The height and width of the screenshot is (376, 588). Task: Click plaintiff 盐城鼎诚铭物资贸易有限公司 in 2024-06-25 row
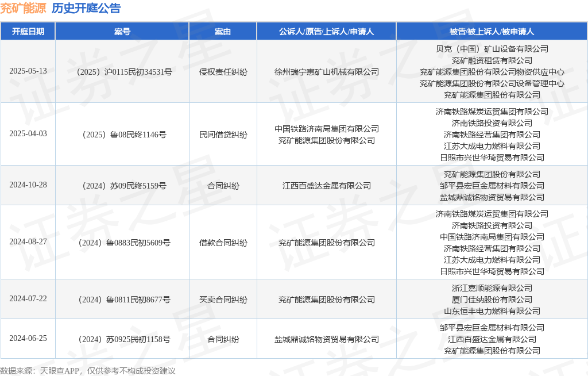327,340
